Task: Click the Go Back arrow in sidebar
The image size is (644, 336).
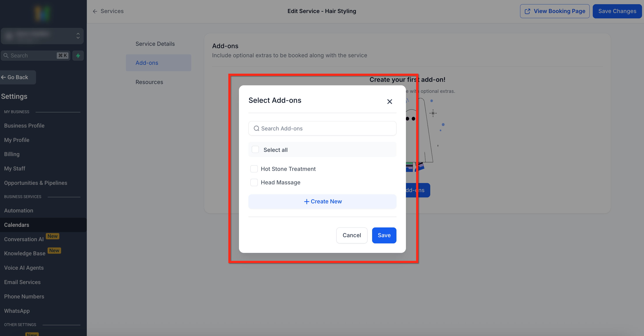Action: coord(4,77)
